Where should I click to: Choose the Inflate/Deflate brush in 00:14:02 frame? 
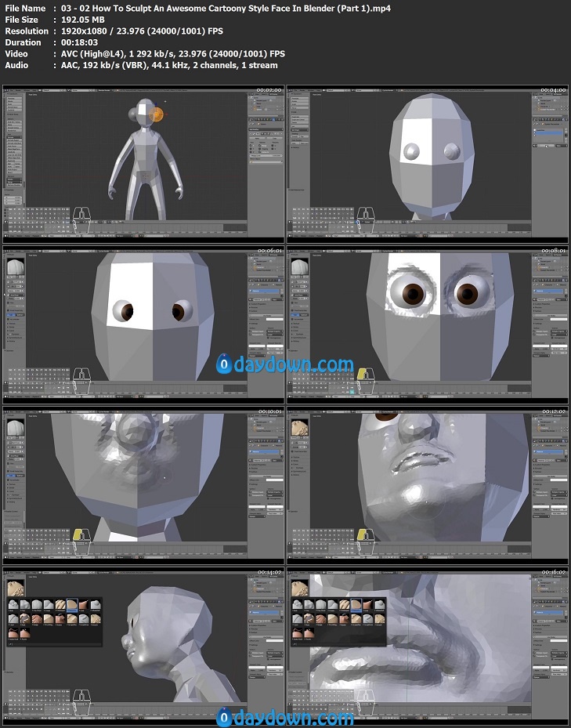point(96,604)
